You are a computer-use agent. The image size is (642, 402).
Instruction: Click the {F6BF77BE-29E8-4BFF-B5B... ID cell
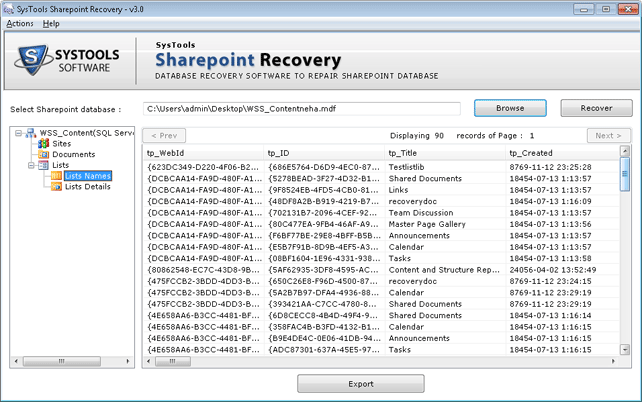323,236
